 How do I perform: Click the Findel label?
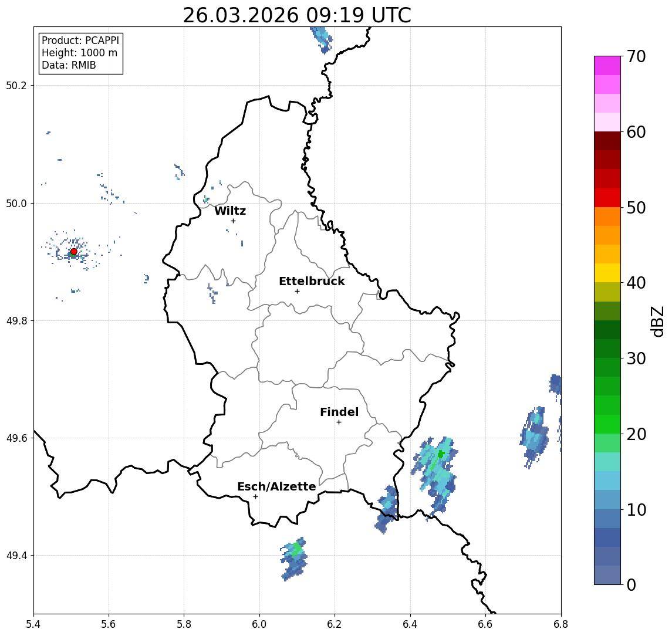coord(339,412)
